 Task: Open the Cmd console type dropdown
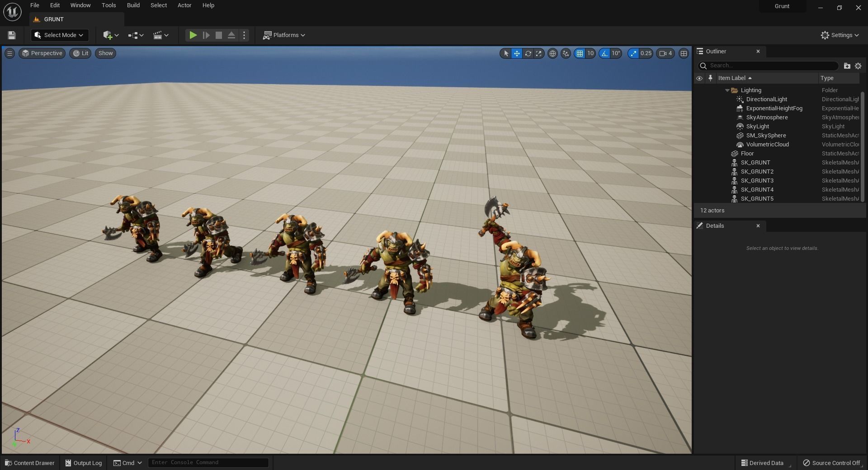coord(127,463)
